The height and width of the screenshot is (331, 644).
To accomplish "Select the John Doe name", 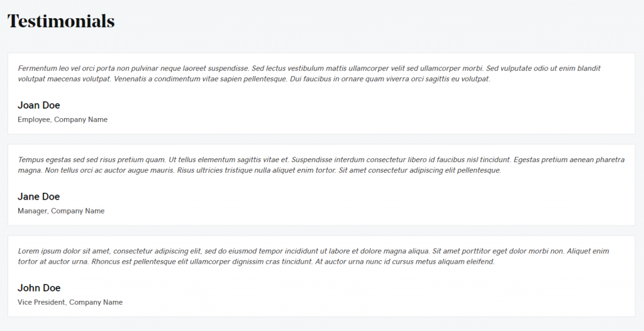I will pos(39,288).
